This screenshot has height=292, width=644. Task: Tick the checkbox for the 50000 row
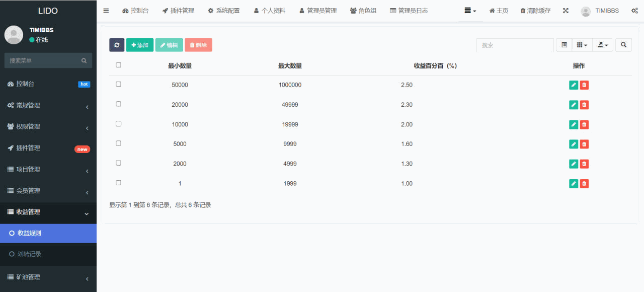tap(118, 84)
